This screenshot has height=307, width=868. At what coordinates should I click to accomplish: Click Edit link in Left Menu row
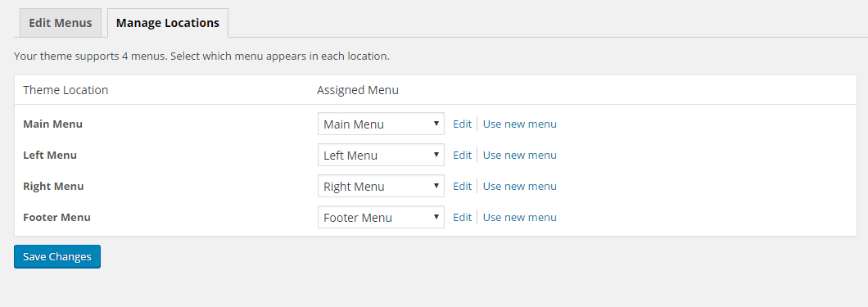tap(462, 155)
